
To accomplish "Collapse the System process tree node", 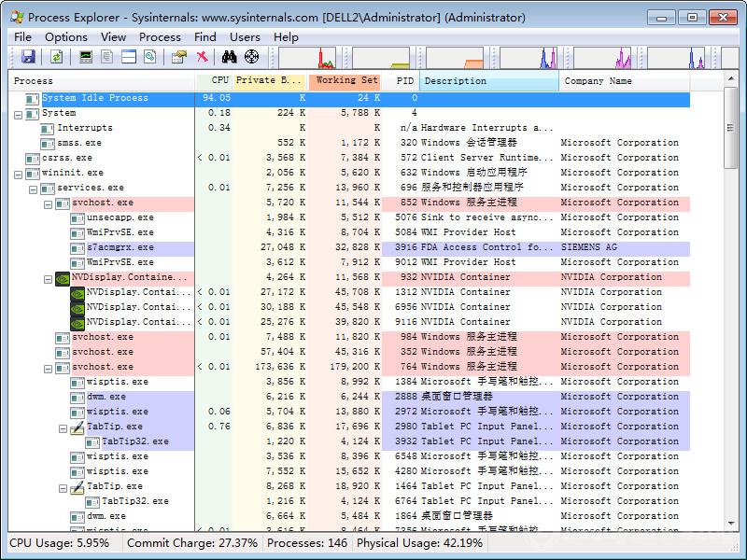I will point(18,115).
